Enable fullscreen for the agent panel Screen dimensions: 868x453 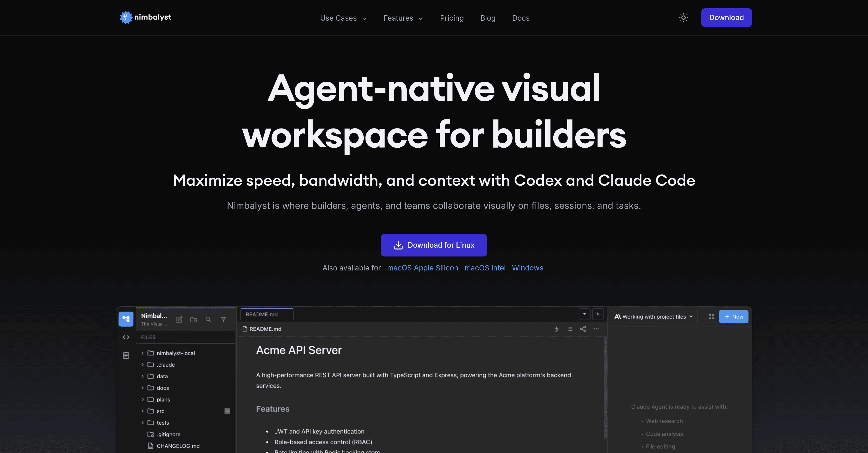coord(711,316)
